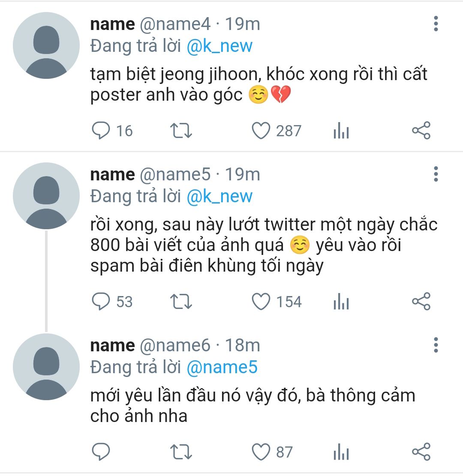Expand options menu for @name6's reply
Viewport: 463px width, 476px height.
(x=436, y=345)
